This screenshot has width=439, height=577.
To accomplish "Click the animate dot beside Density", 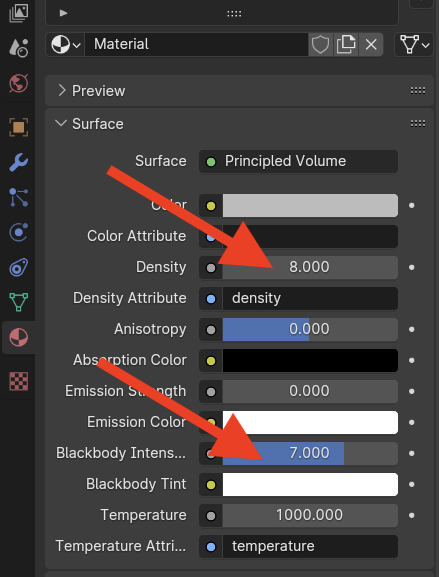I will [412, 268].
